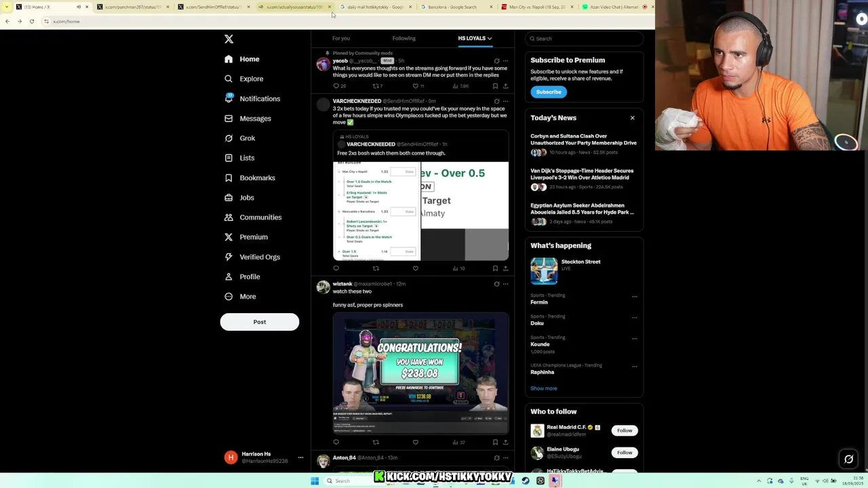Screen dimensions: 868x488
Task: Open Windows Start menu
Action: click(x=315, y=481)
